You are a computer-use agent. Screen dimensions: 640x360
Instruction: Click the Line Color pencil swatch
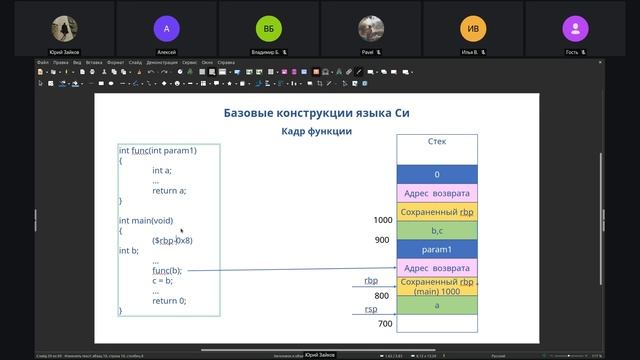(62, 83)
